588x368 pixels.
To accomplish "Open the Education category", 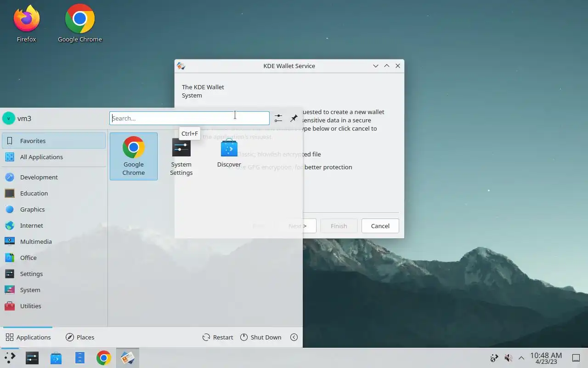I will tap(54, 193).
